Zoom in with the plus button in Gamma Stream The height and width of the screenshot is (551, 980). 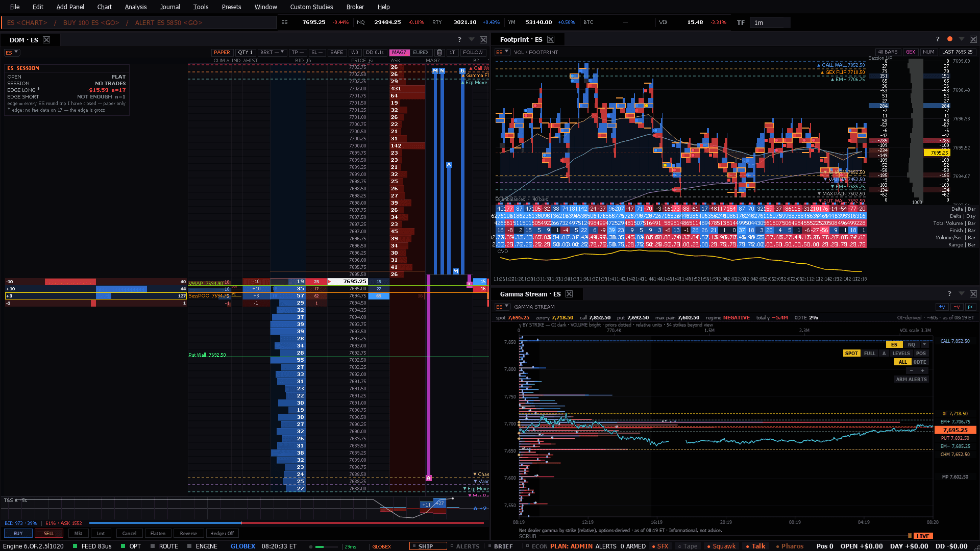point(922,371)
